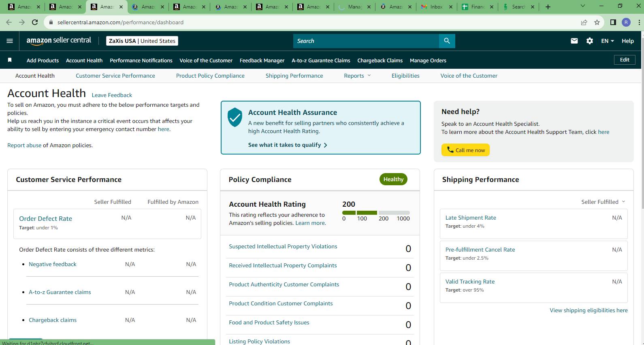This screenshot has height=345, width=644.
Task: Open the hamburger main menu
Action: (10, 41)
